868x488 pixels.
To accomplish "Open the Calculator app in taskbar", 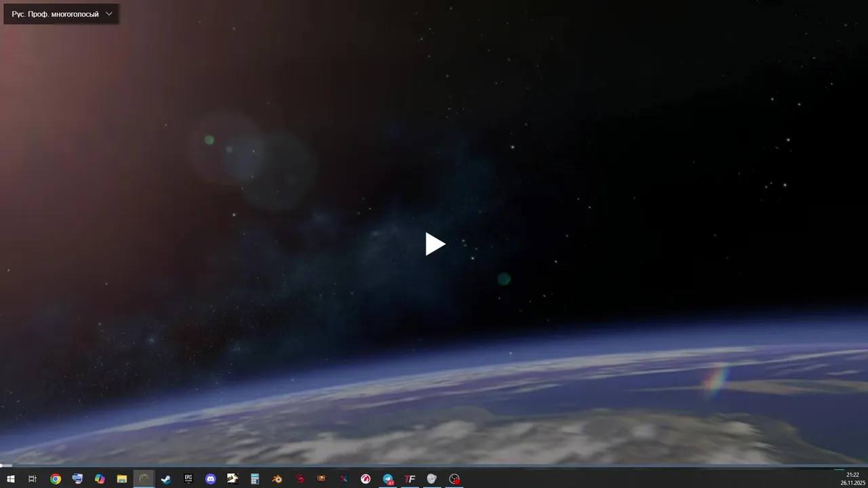I will 255,479.
